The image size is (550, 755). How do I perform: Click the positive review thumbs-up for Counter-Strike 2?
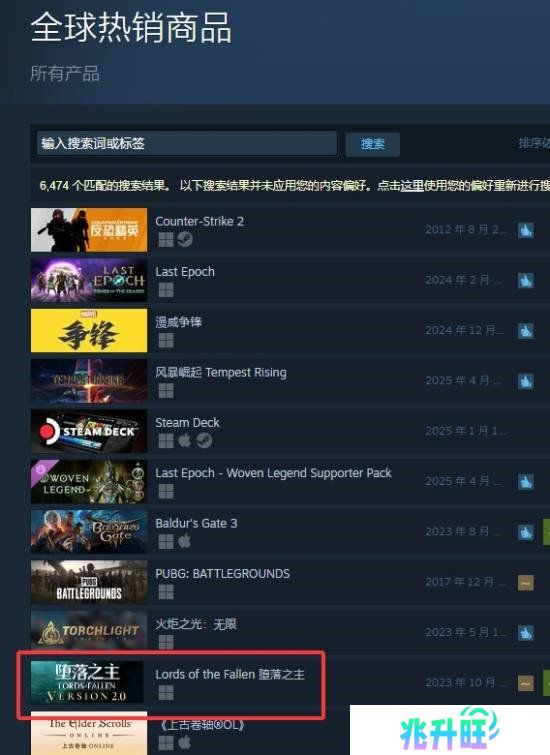tap(525, 230)
